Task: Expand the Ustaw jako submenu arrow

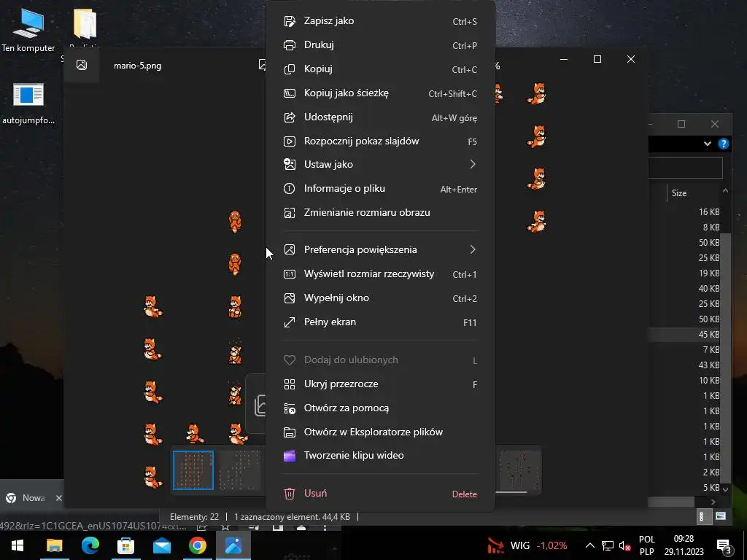Action: click(473, 164)
